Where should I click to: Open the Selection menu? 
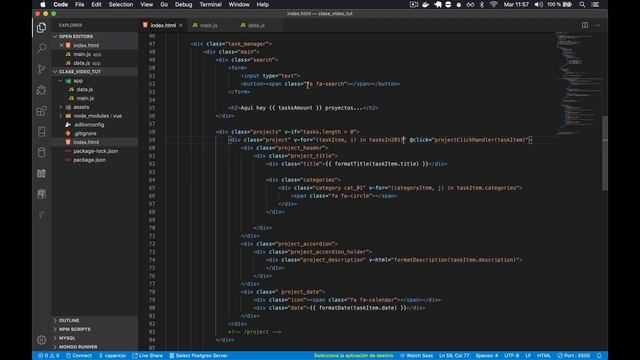tap(121, 4)
